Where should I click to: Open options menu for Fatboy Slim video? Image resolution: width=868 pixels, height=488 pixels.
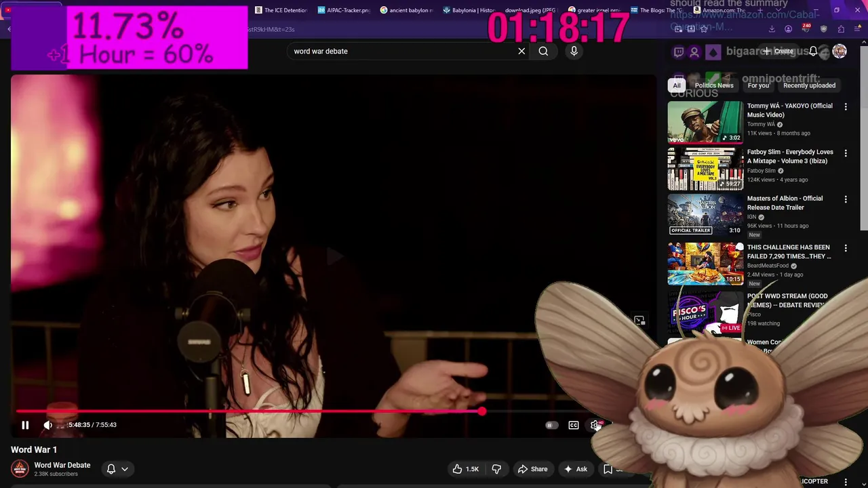click(x=846, y=152)
